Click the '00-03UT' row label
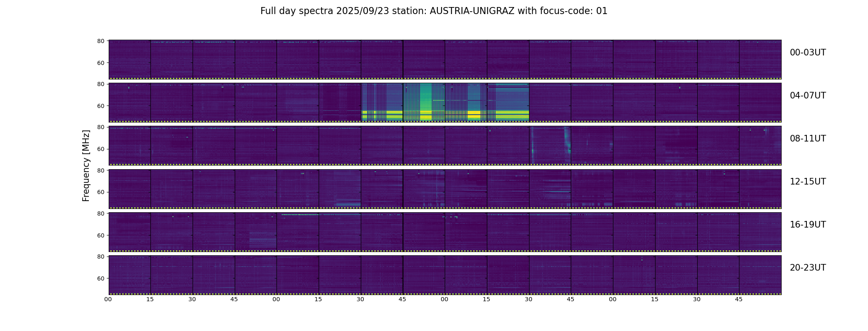 (x=808, y=53)
